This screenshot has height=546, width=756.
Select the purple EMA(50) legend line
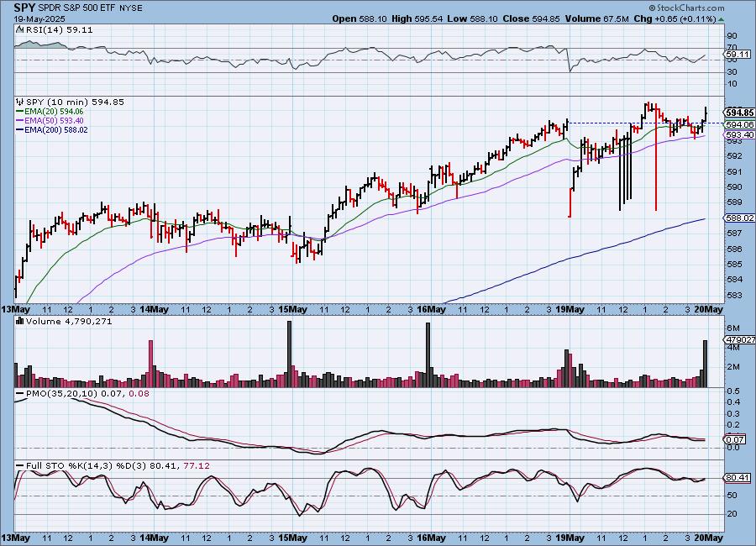pyautogui.click(x=20, y=121)
